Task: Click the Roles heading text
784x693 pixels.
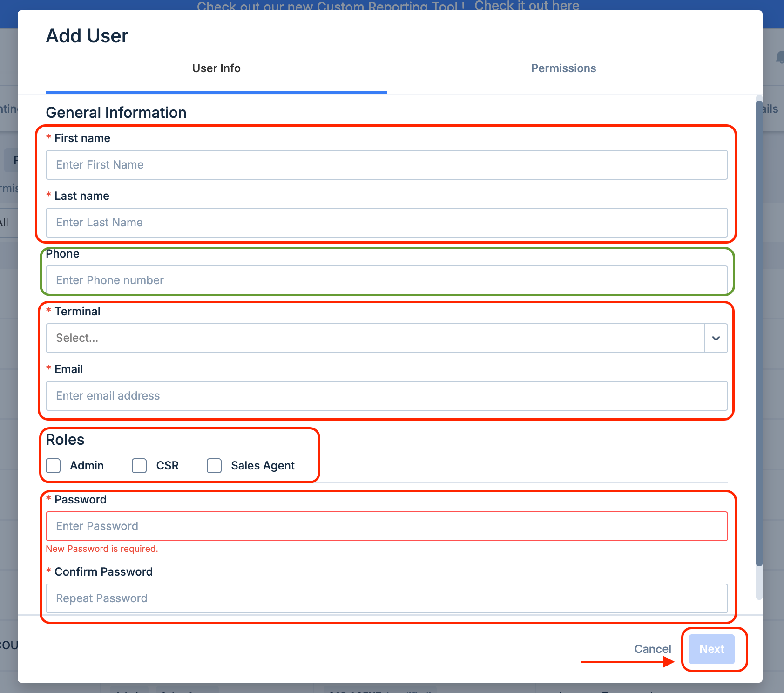Action: click(65, 440)
